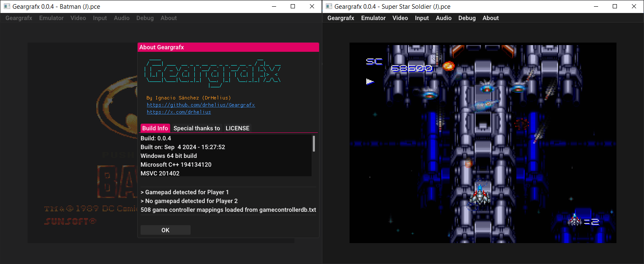
Task: Click the build info scrollbar thumb
Action: pyautogui.click(x=314, y=143)
